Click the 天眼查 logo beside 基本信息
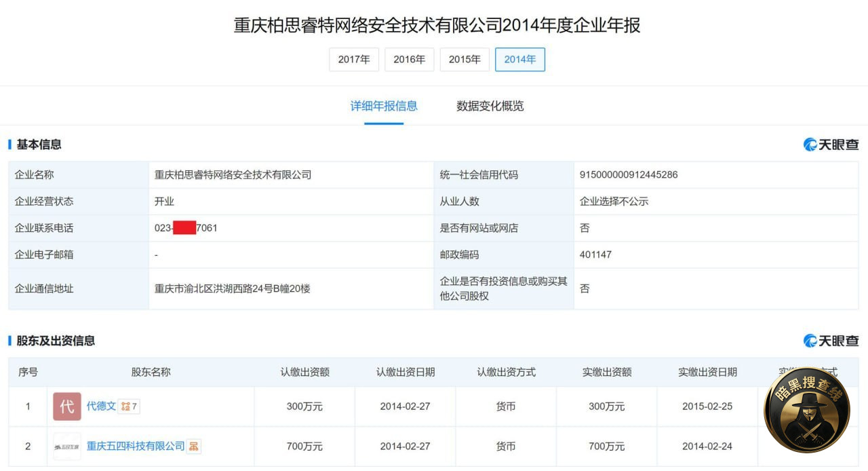Viewport: 868px width, 471px height. pos(831,145)
